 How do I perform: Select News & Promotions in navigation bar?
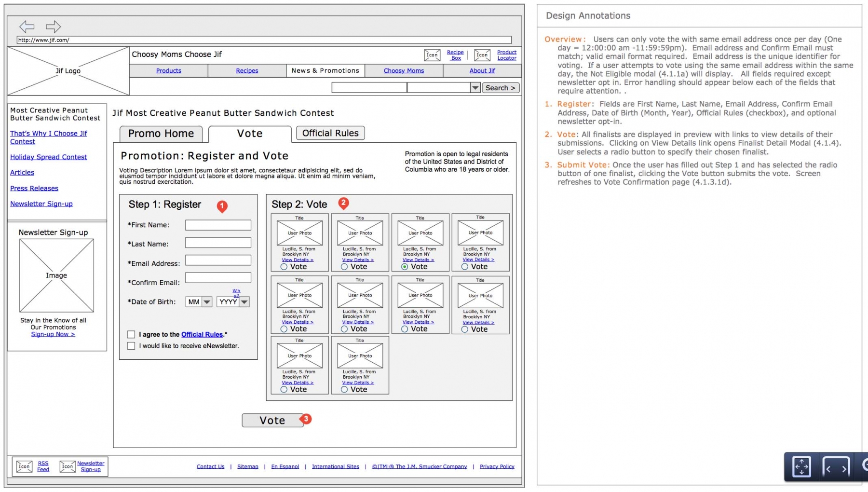click(x=325, y=70)
